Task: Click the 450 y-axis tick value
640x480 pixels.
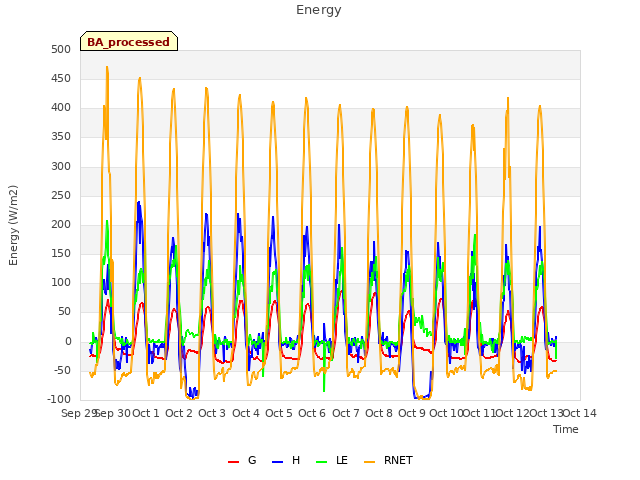Action: tap(61, 78)
